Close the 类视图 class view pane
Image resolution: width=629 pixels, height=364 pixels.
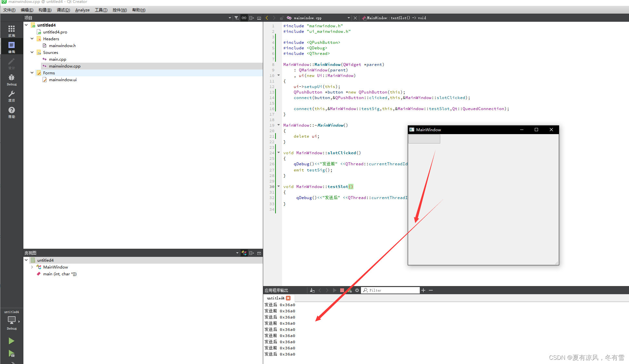[x=259, y=253]
